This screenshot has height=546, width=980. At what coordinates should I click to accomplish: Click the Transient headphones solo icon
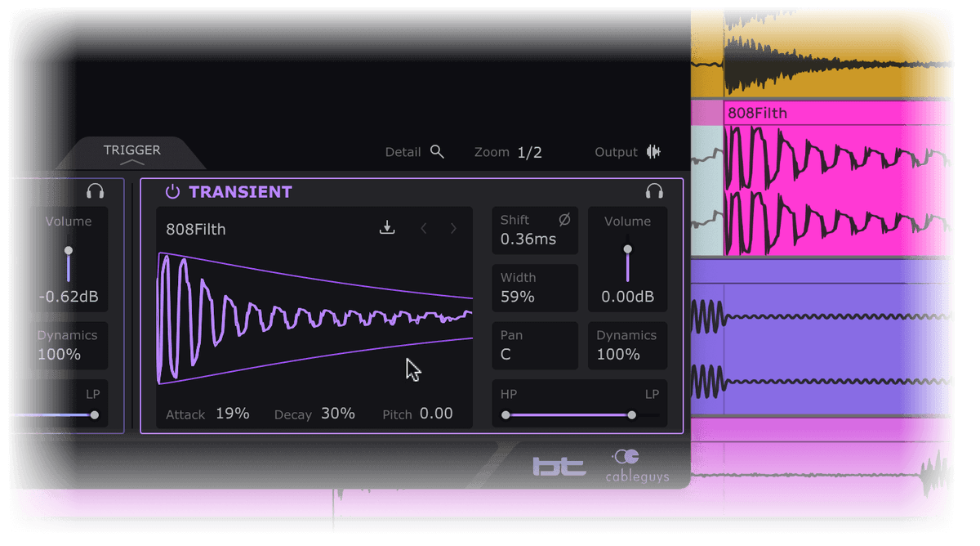(653, 192)
